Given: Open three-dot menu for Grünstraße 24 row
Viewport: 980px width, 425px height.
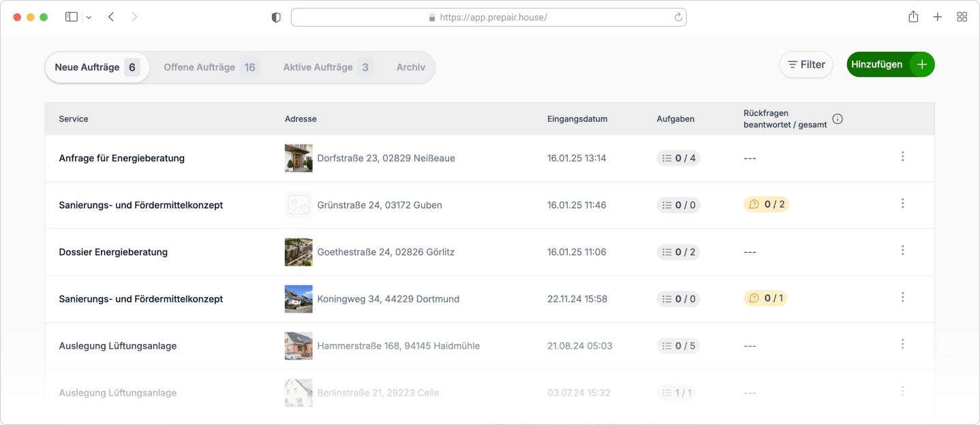Looking at the screenshot, I should point(902,204).
